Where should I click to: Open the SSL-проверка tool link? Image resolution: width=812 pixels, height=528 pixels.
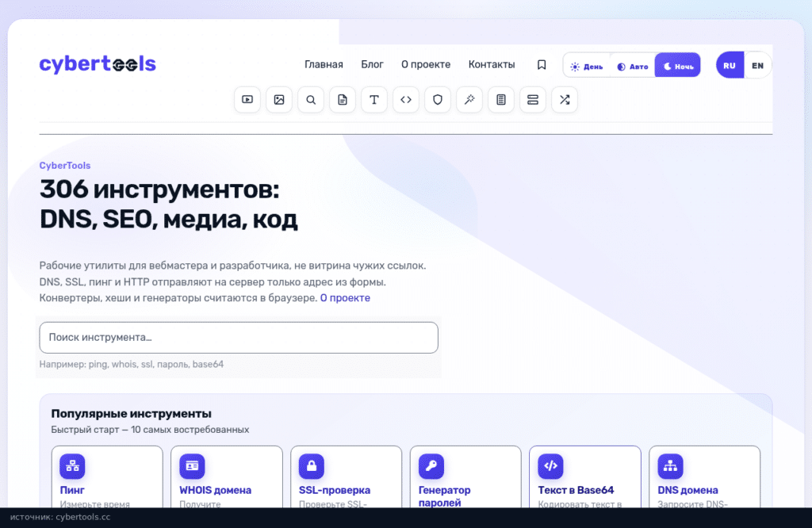tap(335, 490)
